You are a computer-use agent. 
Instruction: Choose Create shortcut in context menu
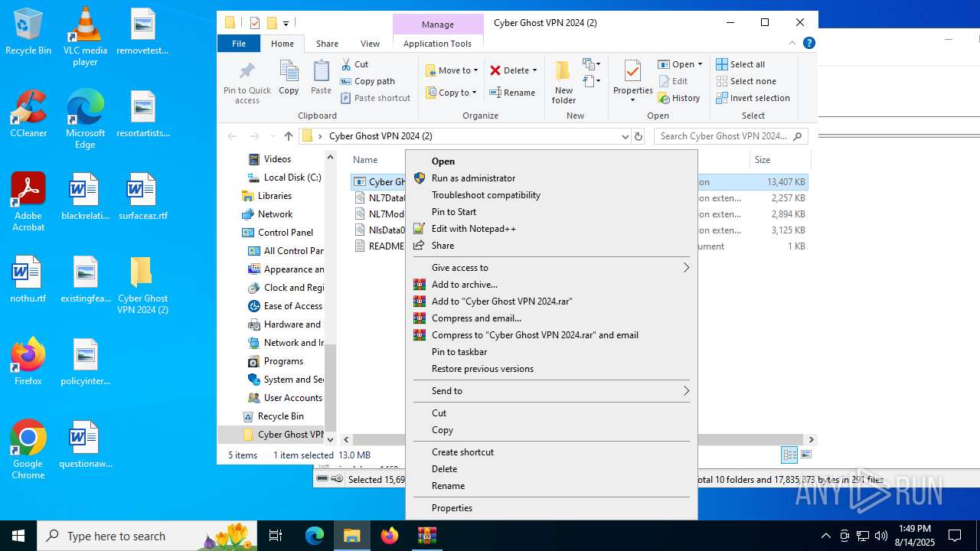pyautogui.click(x=551, y=452)
